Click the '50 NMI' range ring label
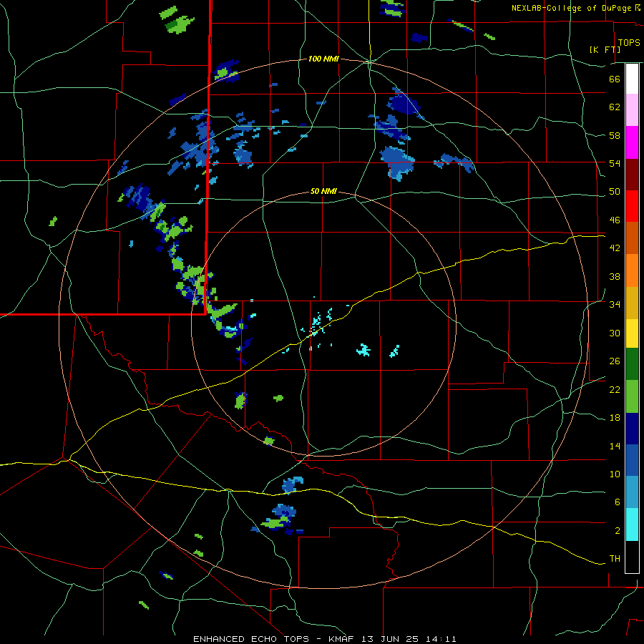 click(323, 191)
